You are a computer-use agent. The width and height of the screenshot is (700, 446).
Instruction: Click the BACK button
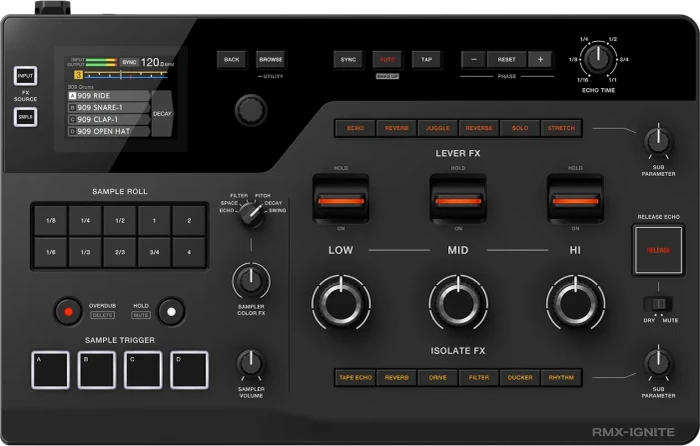tap(232, 59)
